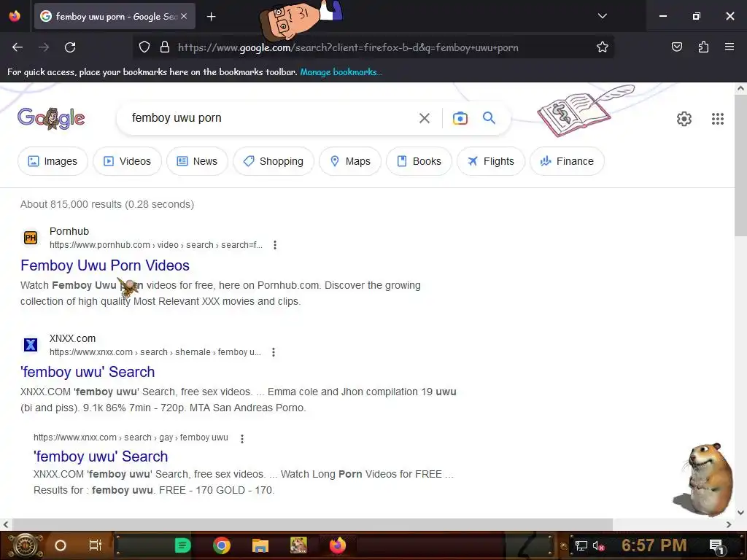Open the three-dot menu for first result
The width and height of the screenshot is (747, 560).
coord(275,245)
